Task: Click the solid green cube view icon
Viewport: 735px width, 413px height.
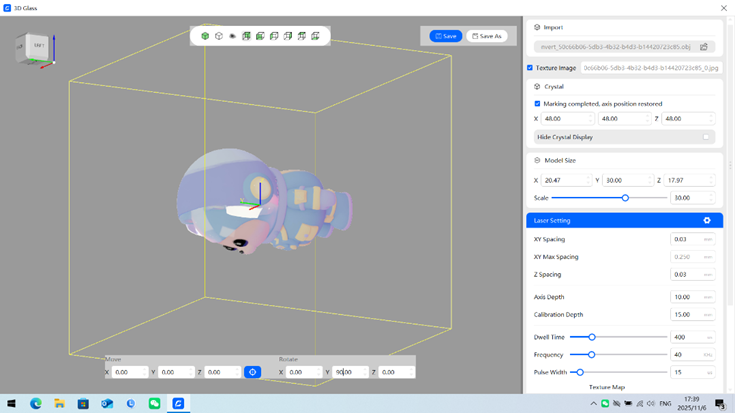Action: [205, 36]
